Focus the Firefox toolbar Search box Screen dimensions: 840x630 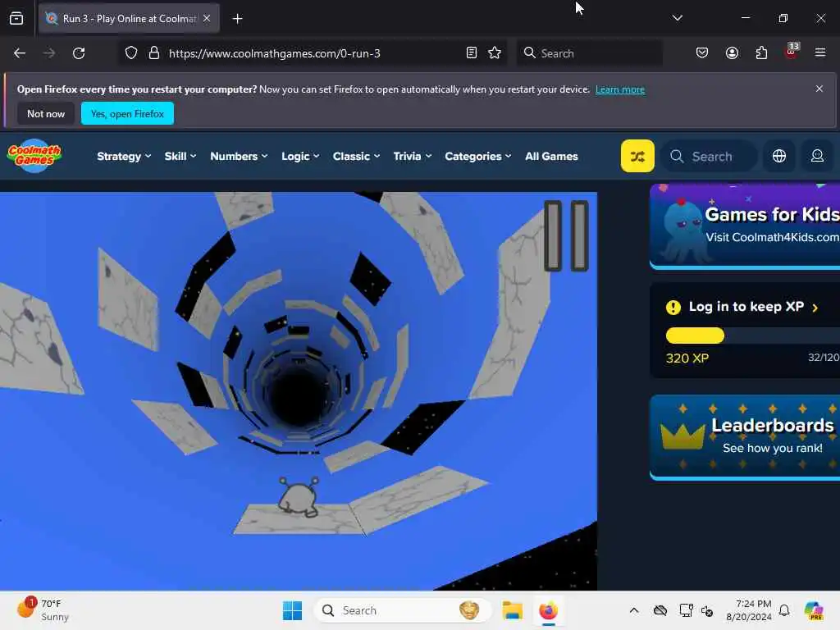pyautogui.click(x=589, y=53)
